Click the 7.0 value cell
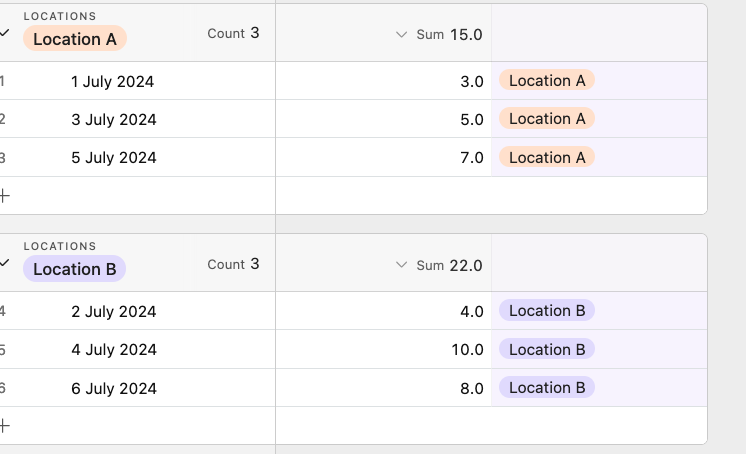 click(383, 158)
